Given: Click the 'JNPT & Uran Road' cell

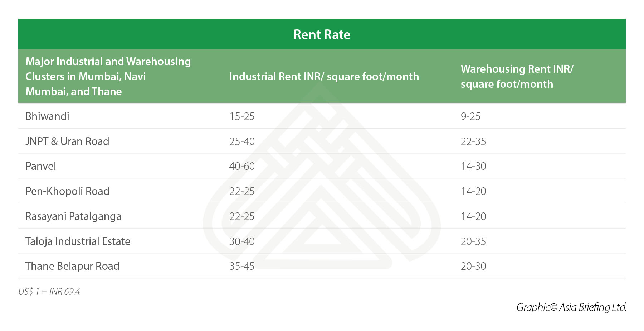Looking at the screenshot, I should click(67, 141).
